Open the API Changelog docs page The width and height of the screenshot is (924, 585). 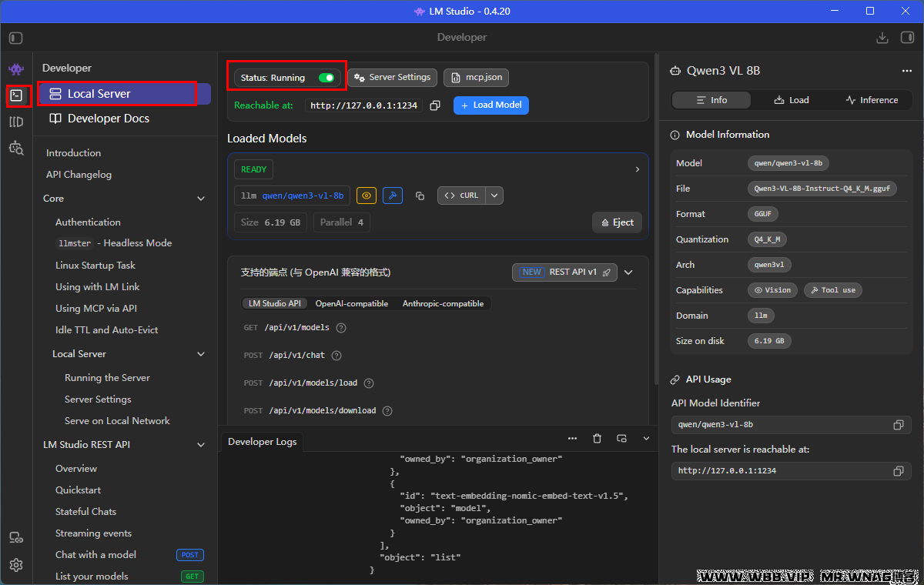click(x=79, y=175)
